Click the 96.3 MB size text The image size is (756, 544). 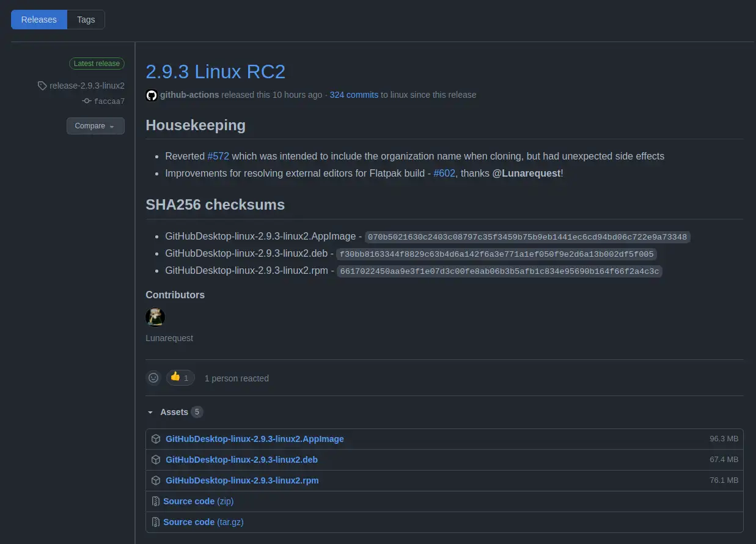pyautogui.click(x=724, y=439)
